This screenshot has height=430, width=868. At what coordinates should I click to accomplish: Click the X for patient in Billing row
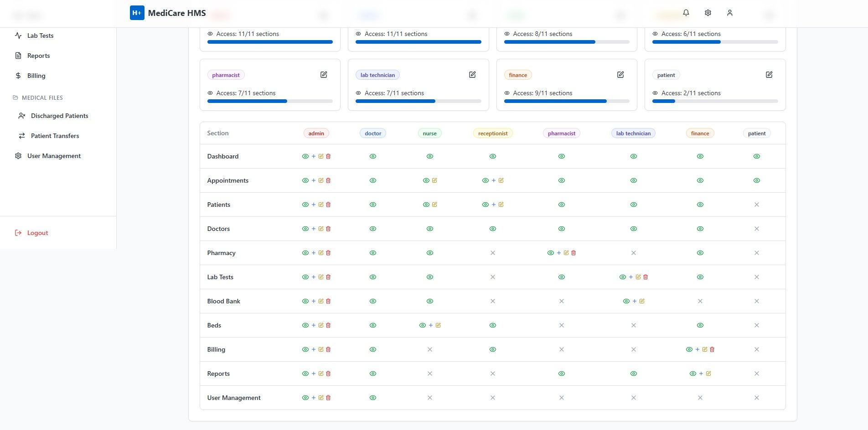coord(757,349)
